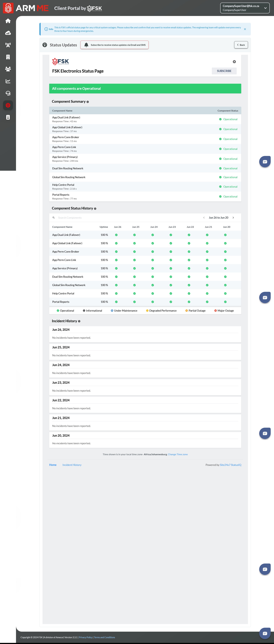This screenshot has height=644, width=274.
Task: Open the contact book sidebar icon
Action: pos(8,117)
